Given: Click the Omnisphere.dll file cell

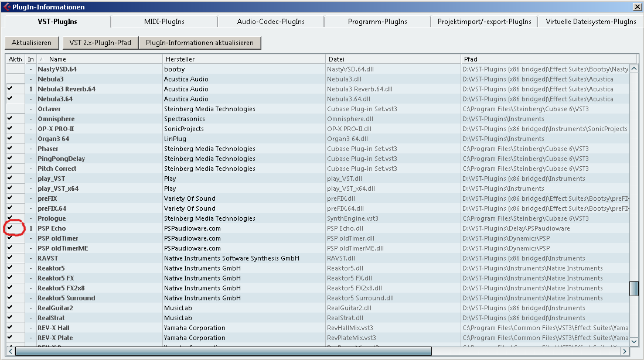Looking at the screenshot, I should point(350,119).
